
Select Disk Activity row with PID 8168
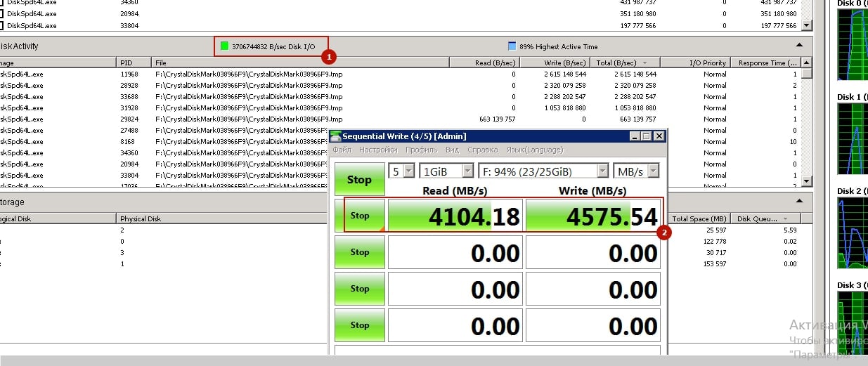tap(165, 141)
